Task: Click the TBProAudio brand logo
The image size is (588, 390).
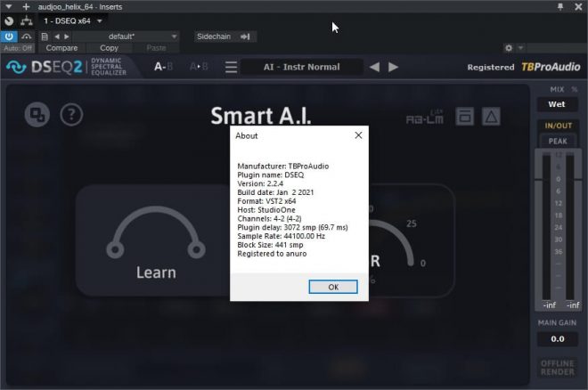Action: point(551,67)
